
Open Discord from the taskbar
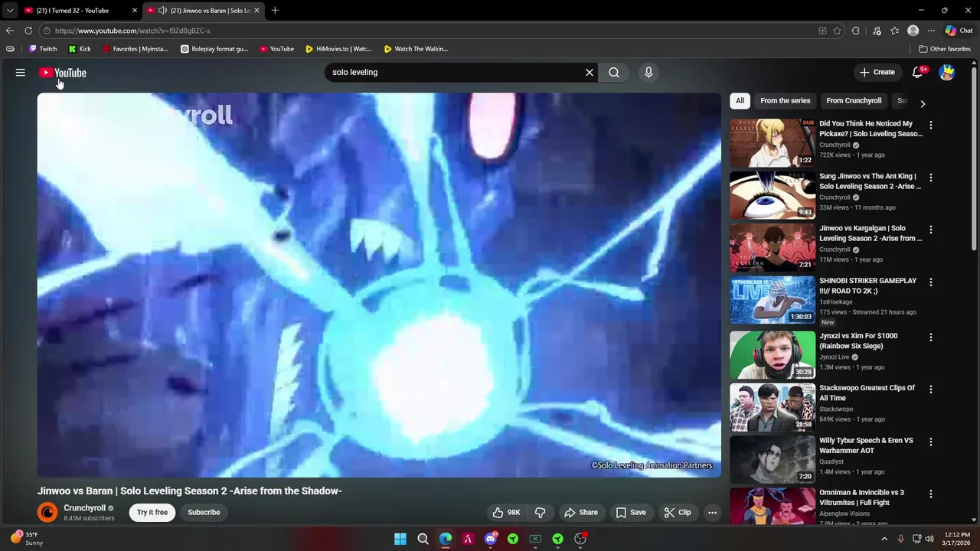click(x=491, y=539)
